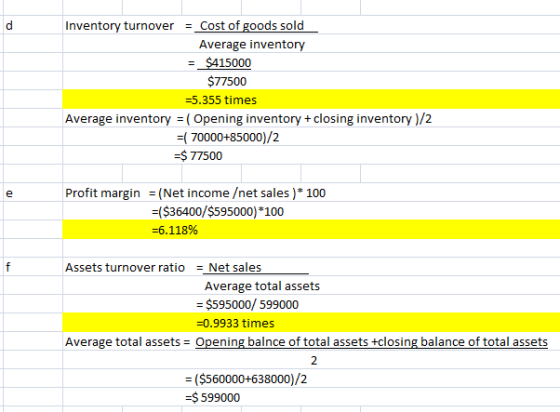Image resolution: width=560 pixels, height=412 pixels.
Task: Click 'Average total assets' denominator under Net sales
Action: (262, 286)
